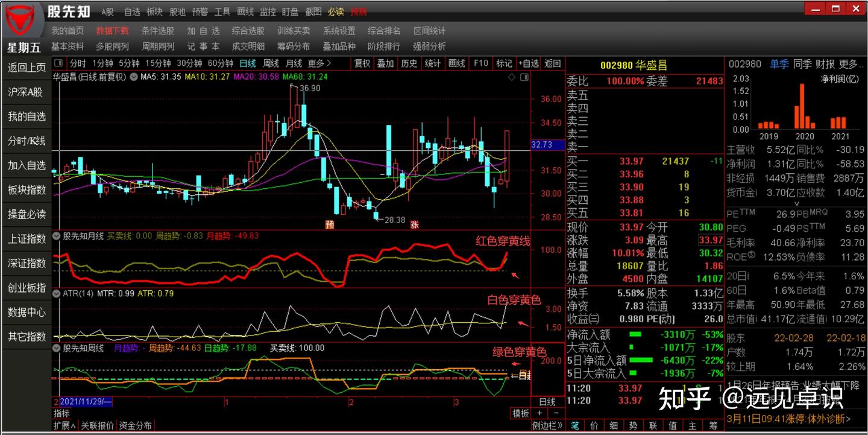Expand the ATR(14) indicator menu arrow
Screen dimensions: 868x435
57,294
